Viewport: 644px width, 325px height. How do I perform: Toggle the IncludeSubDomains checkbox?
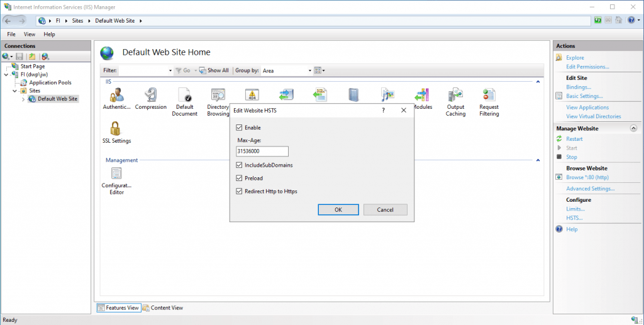pyautogui.click(x=239, y=165)
